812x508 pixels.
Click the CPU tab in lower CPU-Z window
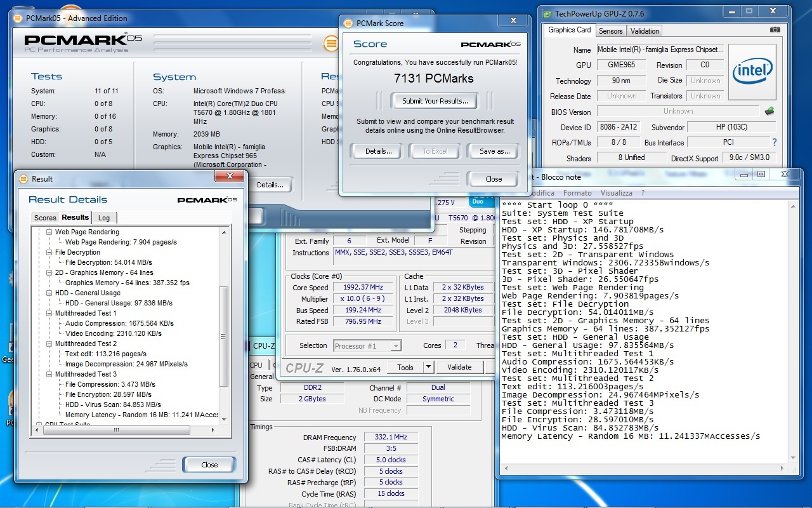256,365
